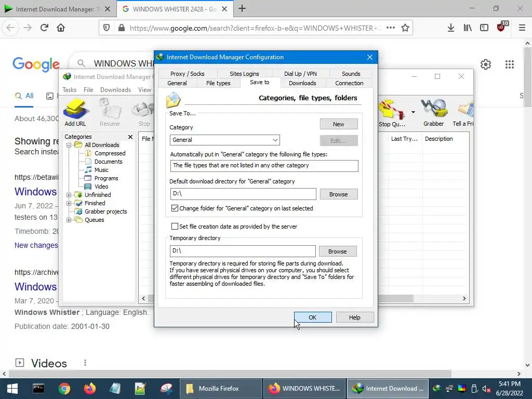Browse for default download directory
532x399 pixels.
338,194
